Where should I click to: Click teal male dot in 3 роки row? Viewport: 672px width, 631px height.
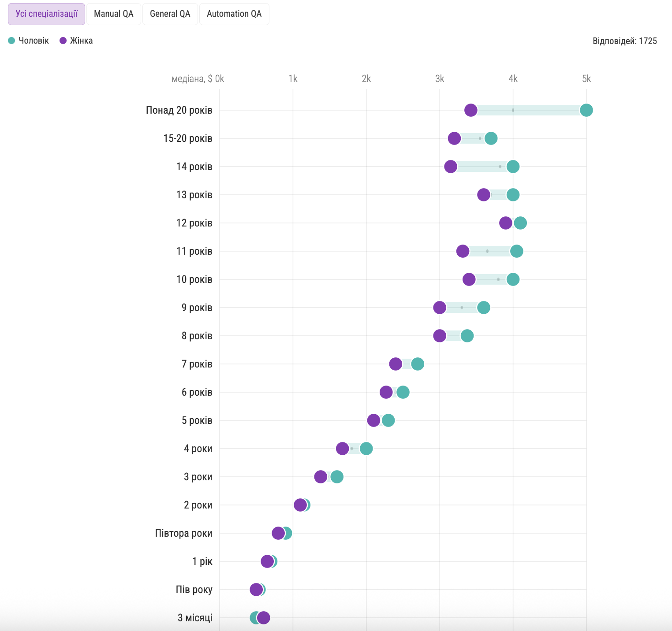[337, 477]
